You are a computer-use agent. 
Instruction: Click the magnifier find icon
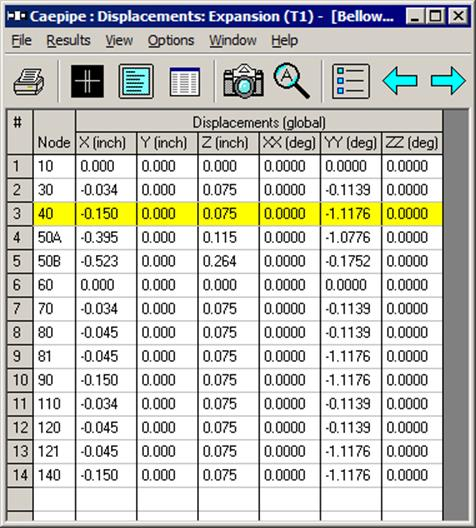pyautogui.click(x=292, y=81)
